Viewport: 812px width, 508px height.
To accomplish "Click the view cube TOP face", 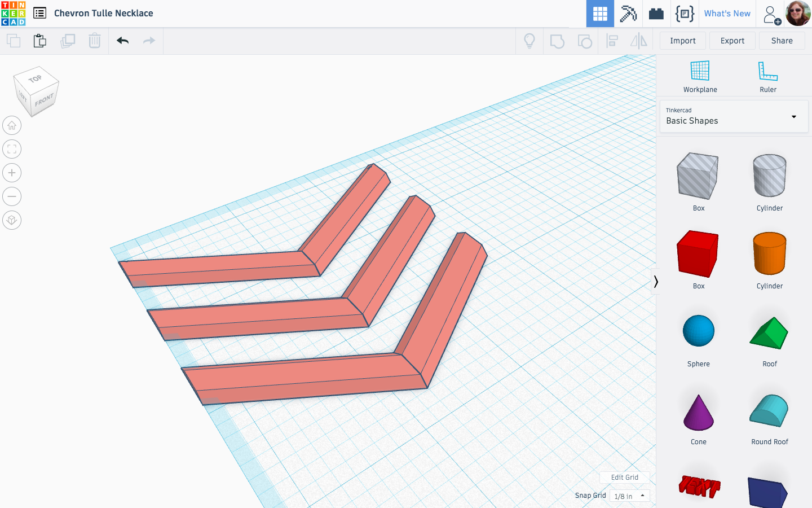I will [x=36, y=78].
